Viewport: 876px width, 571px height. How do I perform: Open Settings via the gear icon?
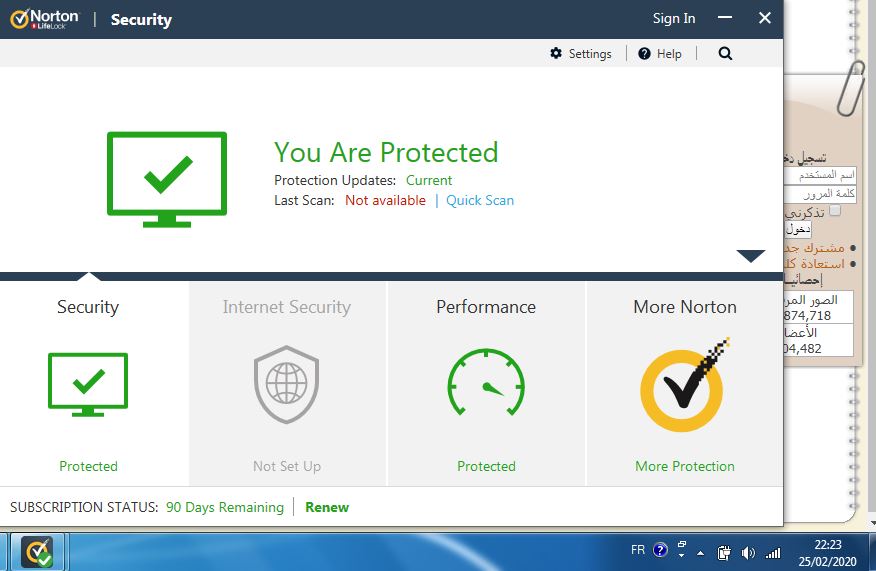[556, 53]
